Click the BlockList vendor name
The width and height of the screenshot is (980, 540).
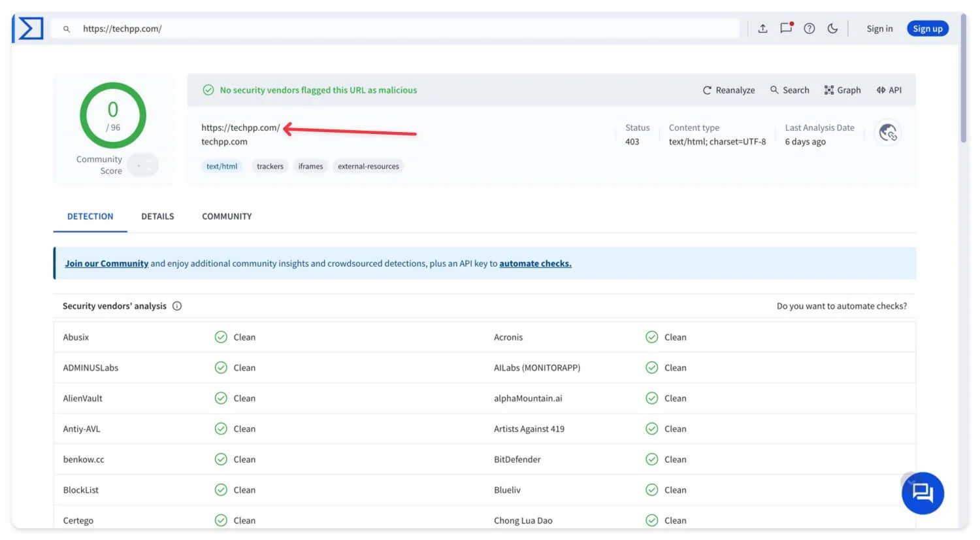[x=81, y=490]
